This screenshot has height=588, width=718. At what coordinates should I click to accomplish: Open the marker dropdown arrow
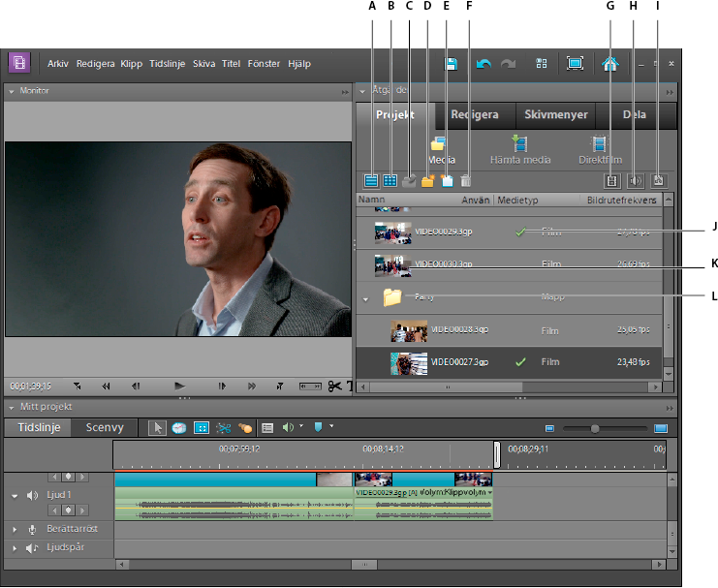click(x=331, y=426)
